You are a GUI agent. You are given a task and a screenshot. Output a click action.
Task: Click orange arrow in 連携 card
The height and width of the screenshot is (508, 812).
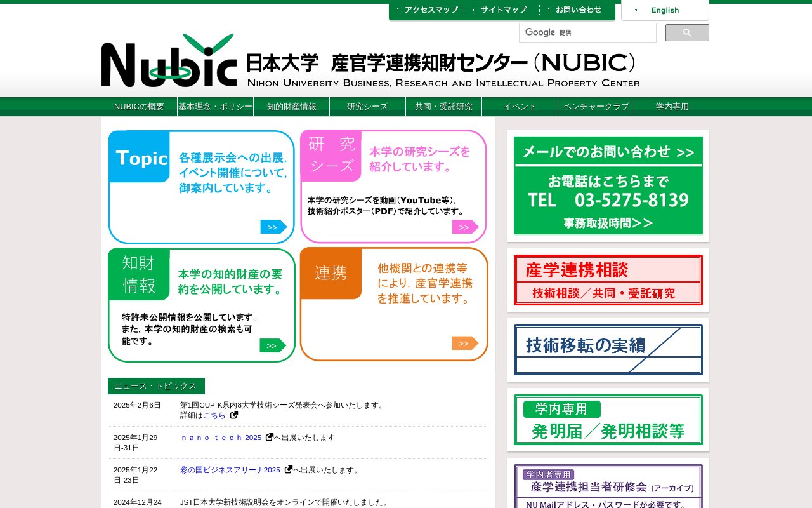click(x=465, y=343)
